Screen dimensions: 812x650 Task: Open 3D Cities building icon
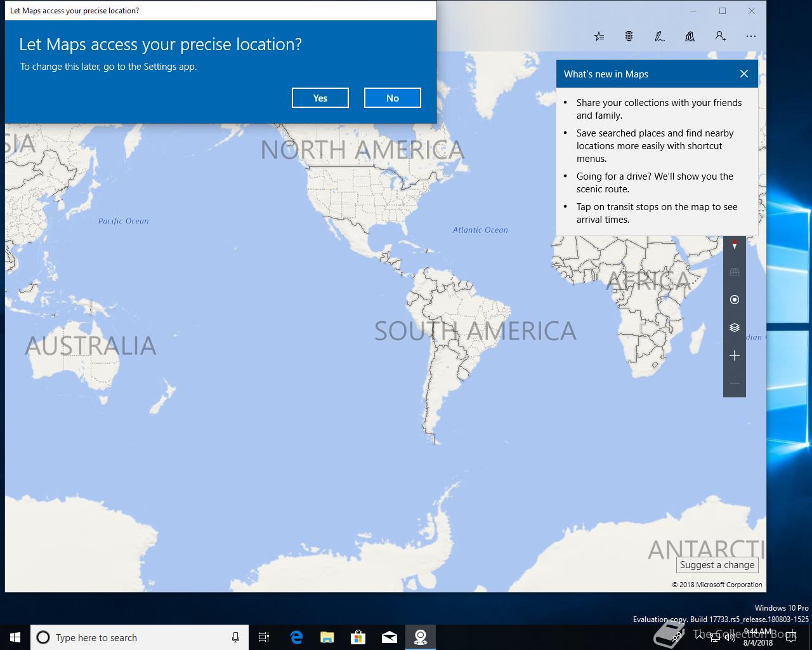pyautogui.click(x=690, y=36)
